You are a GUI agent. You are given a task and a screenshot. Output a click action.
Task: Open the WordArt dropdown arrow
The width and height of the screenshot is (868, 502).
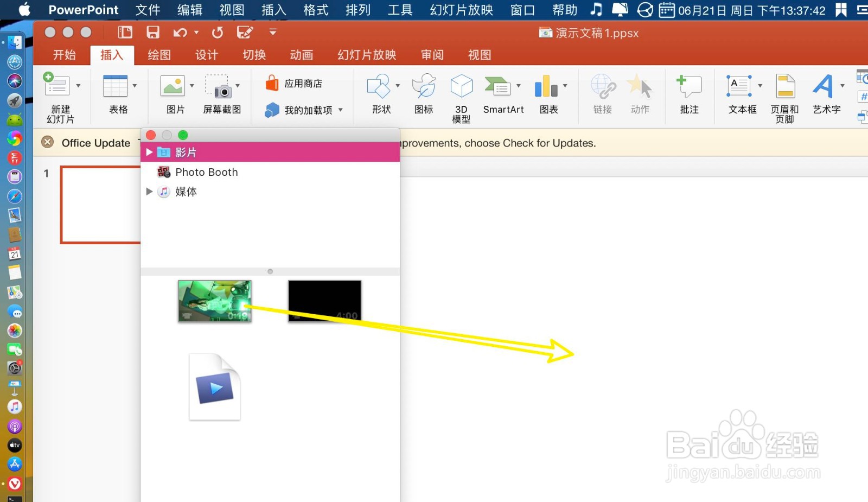pyautogui.click(x=843, y=86)
